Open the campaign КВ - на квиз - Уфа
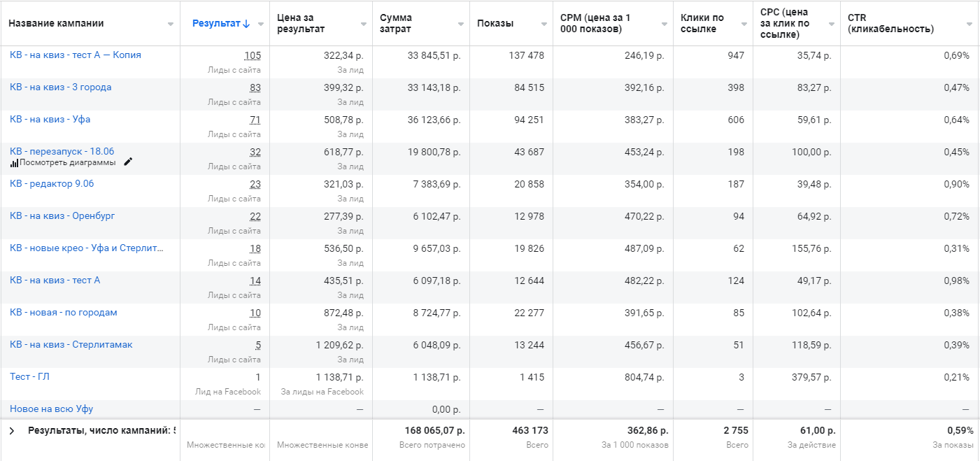The height and width of the screenshot is (461, 980). point(50,120)
